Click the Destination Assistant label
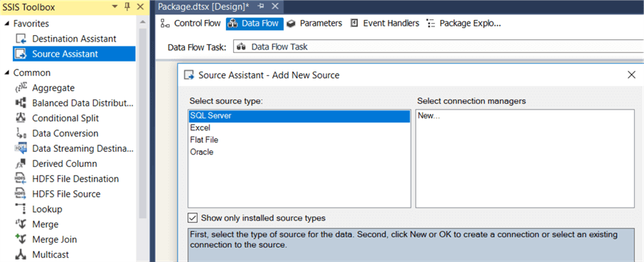The image size is (644, 262). [x=74, y=39]
